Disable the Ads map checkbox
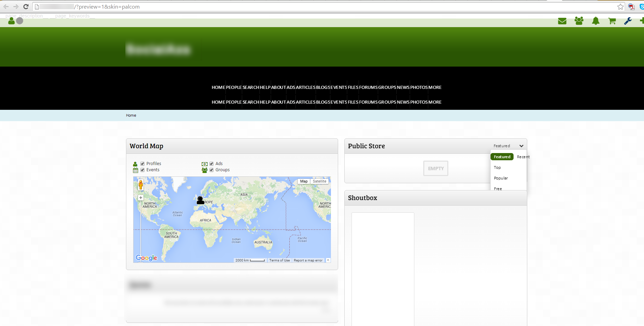 click(x=211, y=164)
